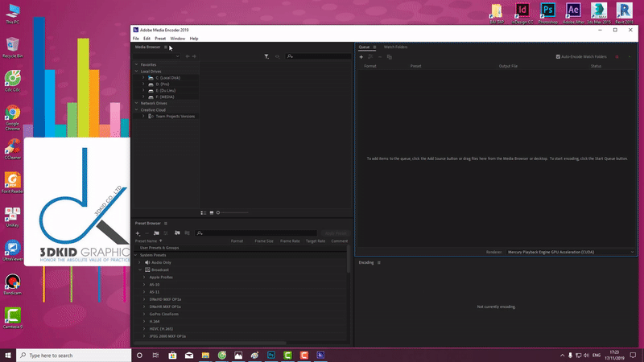Click the Media Browser forward arrow
644x362 pixels.
(194, 56)
